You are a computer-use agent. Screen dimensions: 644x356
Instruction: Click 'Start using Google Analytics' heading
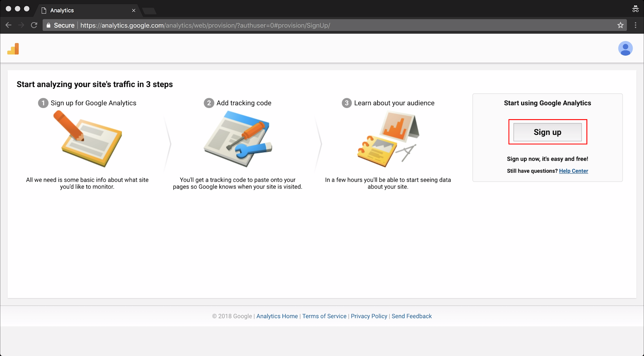[547, 103]
